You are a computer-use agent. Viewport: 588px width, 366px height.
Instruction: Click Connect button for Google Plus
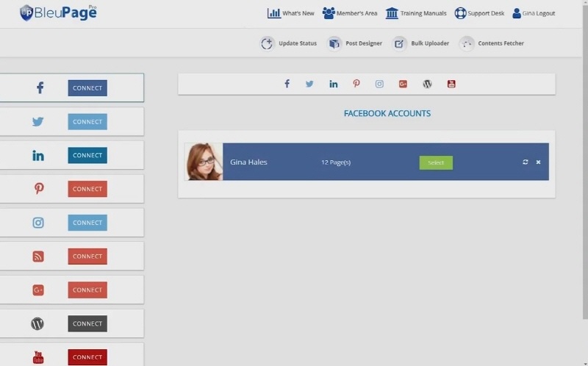(x=87, y=290)
